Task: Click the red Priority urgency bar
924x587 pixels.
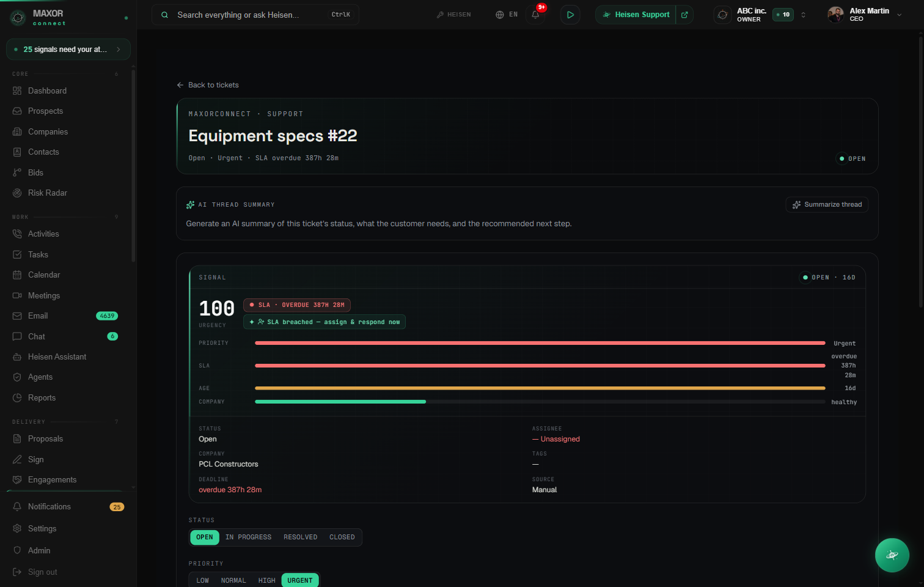Action: pyautogui.click(x=540, y=343)
